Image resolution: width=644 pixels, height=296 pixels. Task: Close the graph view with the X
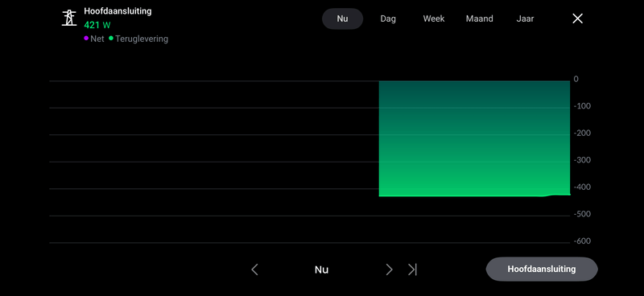pyautogui.click(x=577, y=18)
